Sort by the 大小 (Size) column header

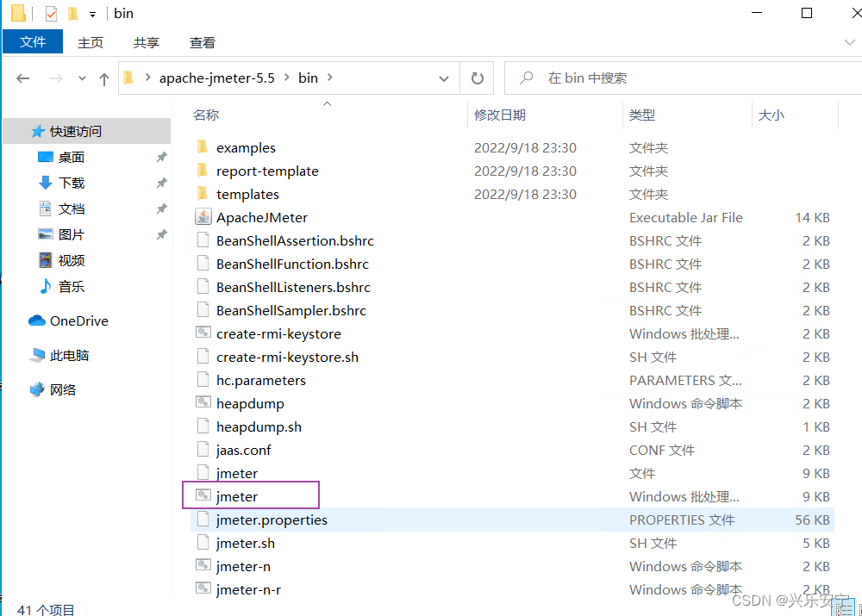point(795,115)
